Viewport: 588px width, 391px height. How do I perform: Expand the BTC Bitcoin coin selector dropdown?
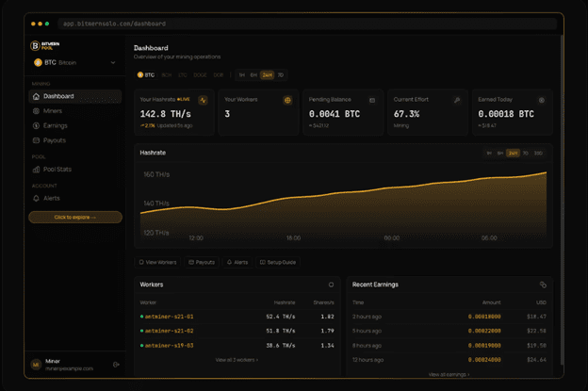[113, 63]
